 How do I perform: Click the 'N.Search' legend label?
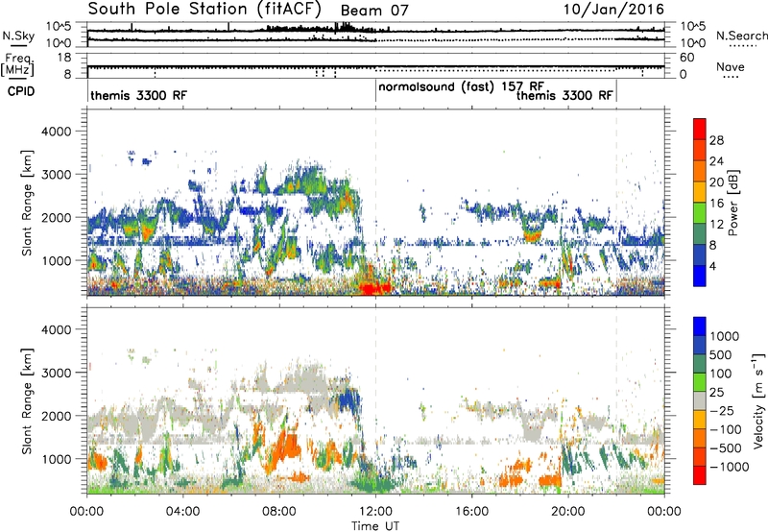coord(742,36)
